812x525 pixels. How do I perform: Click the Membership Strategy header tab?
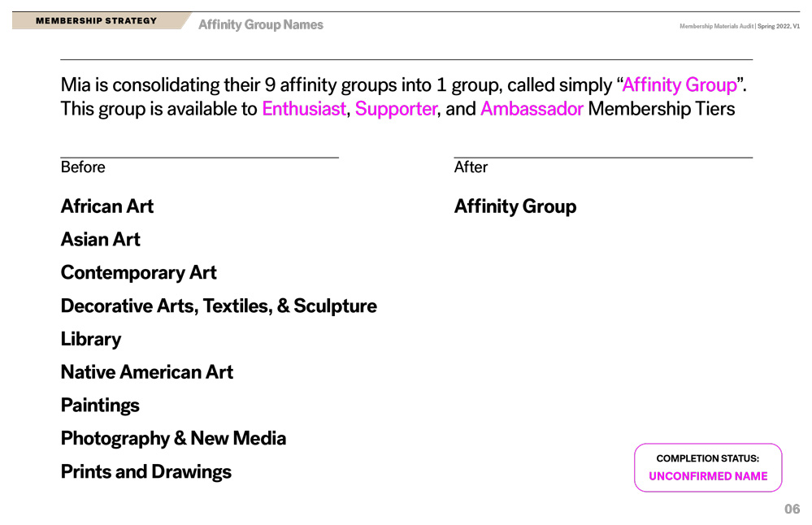coord(97,20)
